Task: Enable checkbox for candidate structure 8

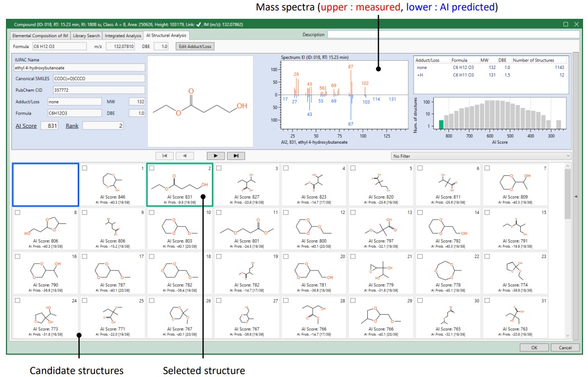Action: [x=17, y=213]
